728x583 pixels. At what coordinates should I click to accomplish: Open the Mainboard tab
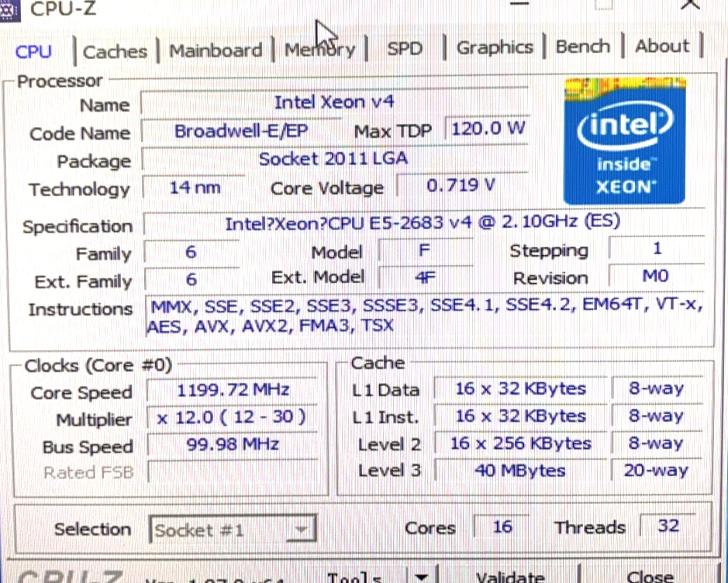point(216,50)
